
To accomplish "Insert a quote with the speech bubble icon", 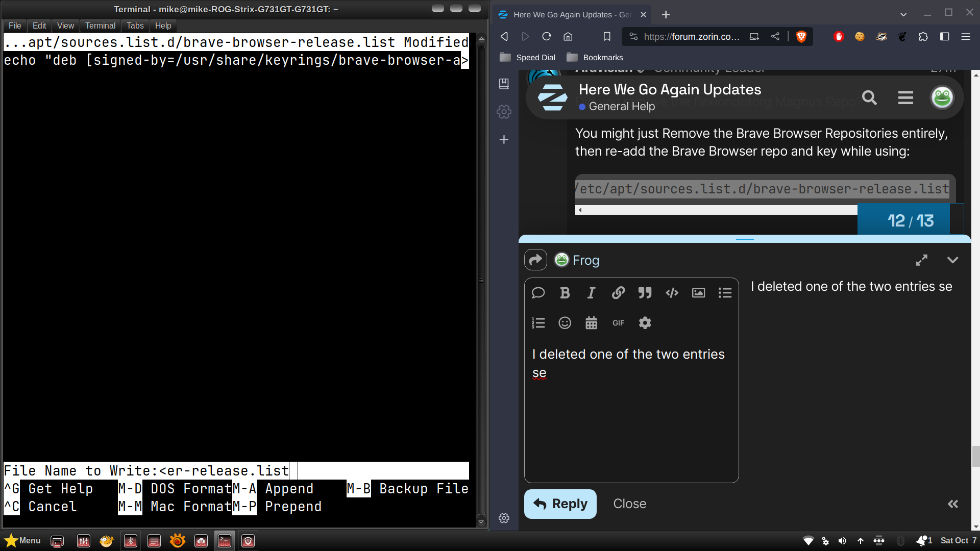I will 538,293.
